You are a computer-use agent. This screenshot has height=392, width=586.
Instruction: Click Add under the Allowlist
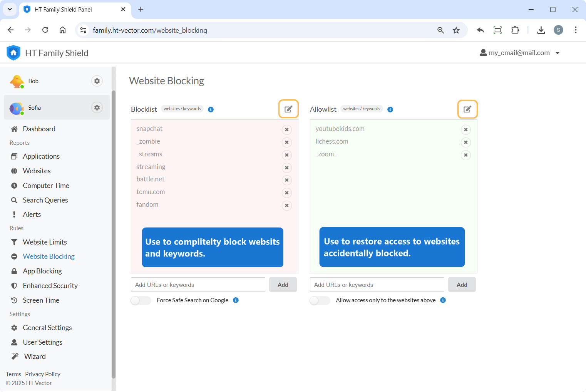(x=462, y=285)
